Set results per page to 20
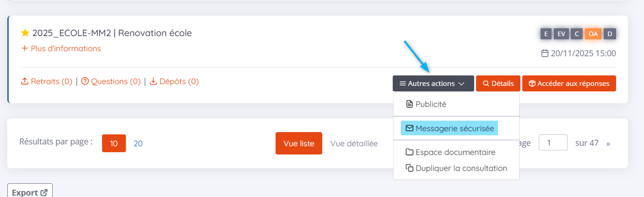644x197 pixels. coord(138,144)
